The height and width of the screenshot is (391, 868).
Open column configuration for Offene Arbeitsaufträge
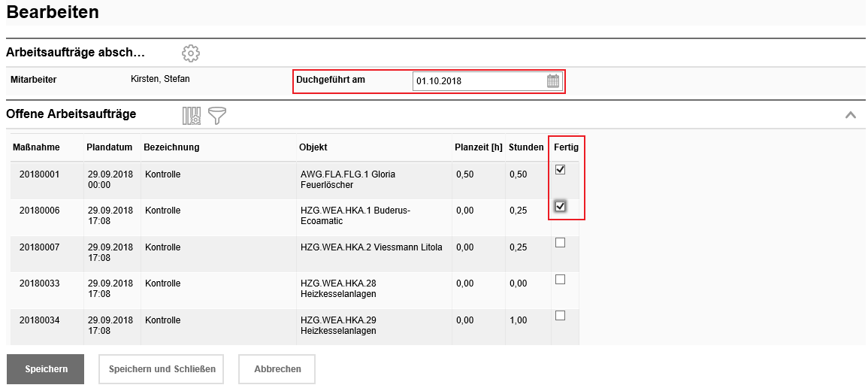click(x=191, y=115)
